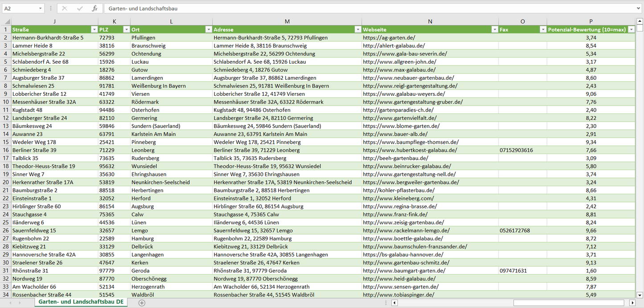Click the Insert Function fx icon
Image resolution: width=644 pixels, height=308 pixels.
[x=94, y=8]
